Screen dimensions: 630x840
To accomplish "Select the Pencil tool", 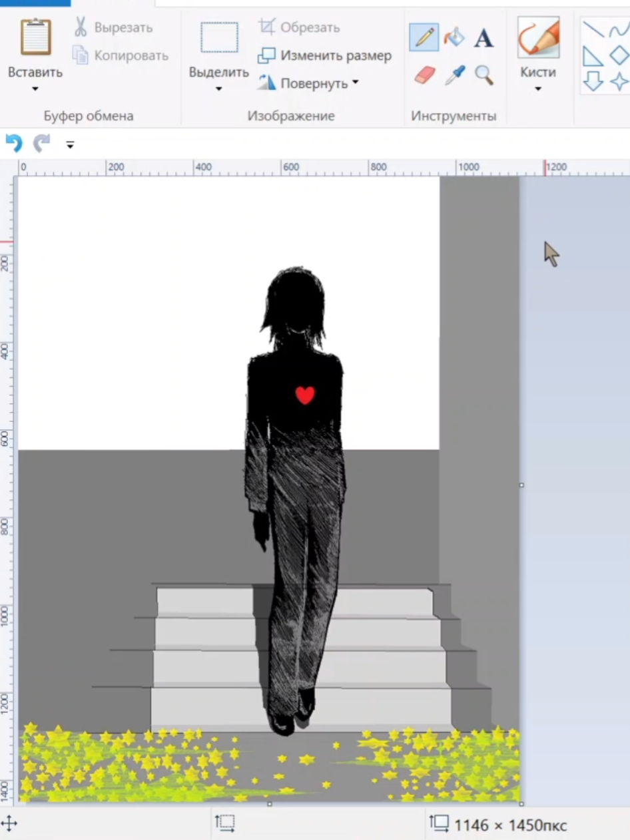I will click(424, 37).
